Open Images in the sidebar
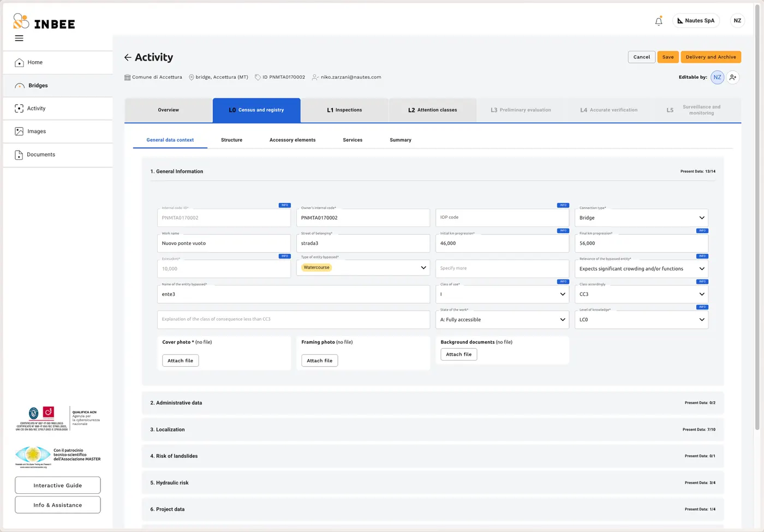This screenshot has width=764, height=532. pos(58,131)
